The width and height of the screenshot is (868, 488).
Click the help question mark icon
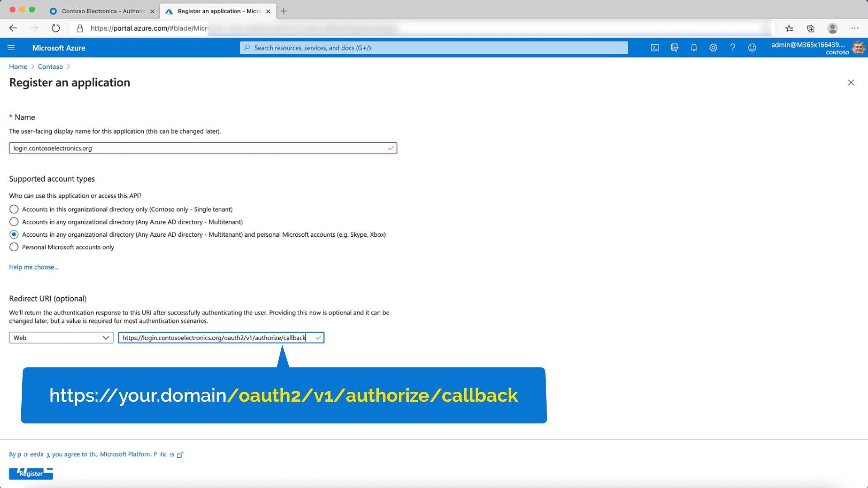[x=733, y=48]
